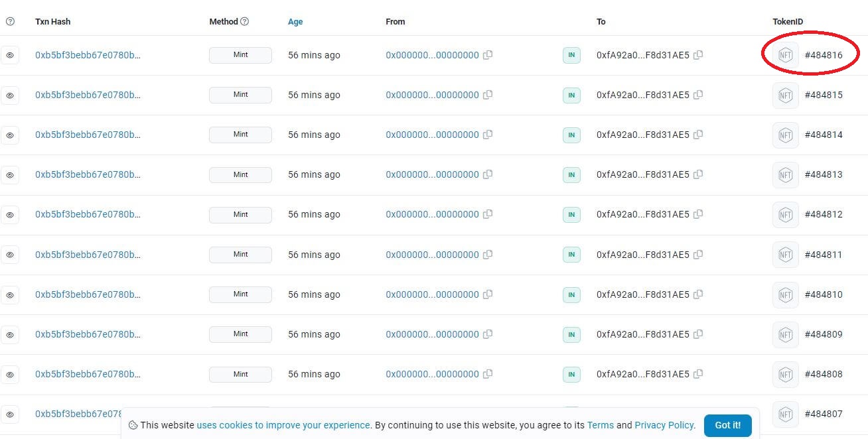
Task: Click the eye icon on the #484807 row
Action: pyautogui.click(x=10, y=414)
